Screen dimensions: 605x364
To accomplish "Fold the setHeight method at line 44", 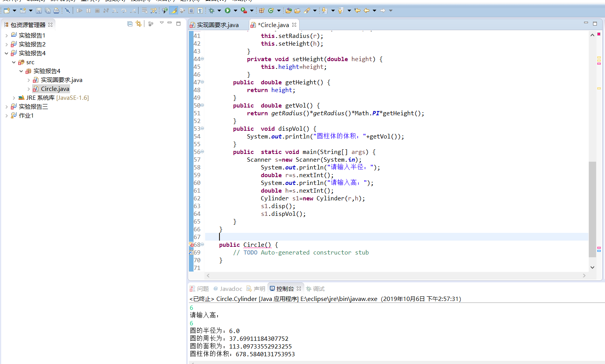I will pos(202,59).
